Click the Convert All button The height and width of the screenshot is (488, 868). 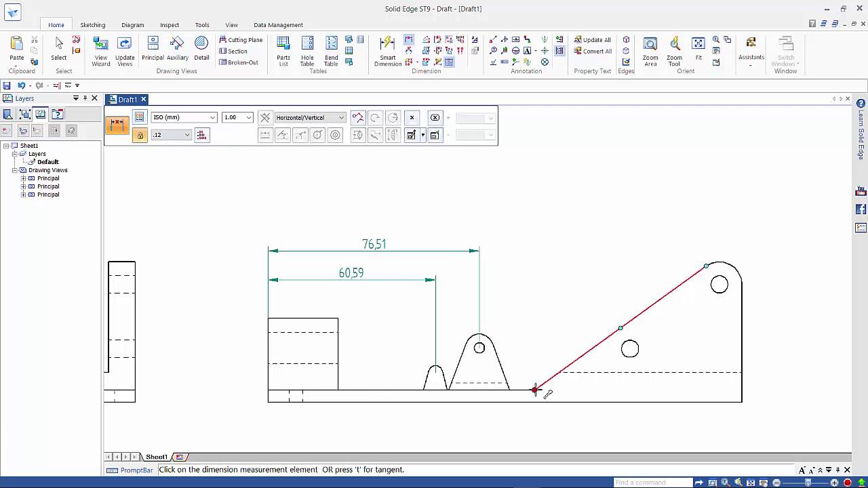pos(593,51)
